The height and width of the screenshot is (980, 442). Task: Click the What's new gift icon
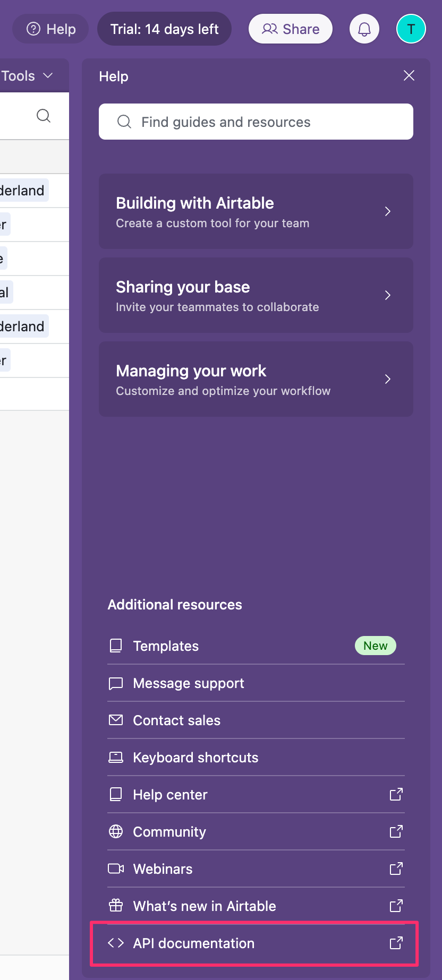pos(116,905)
